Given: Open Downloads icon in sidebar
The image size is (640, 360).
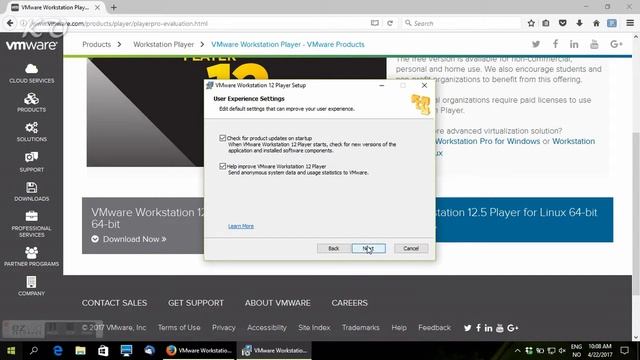Looking at the screenshot, I should click(31, 191).
